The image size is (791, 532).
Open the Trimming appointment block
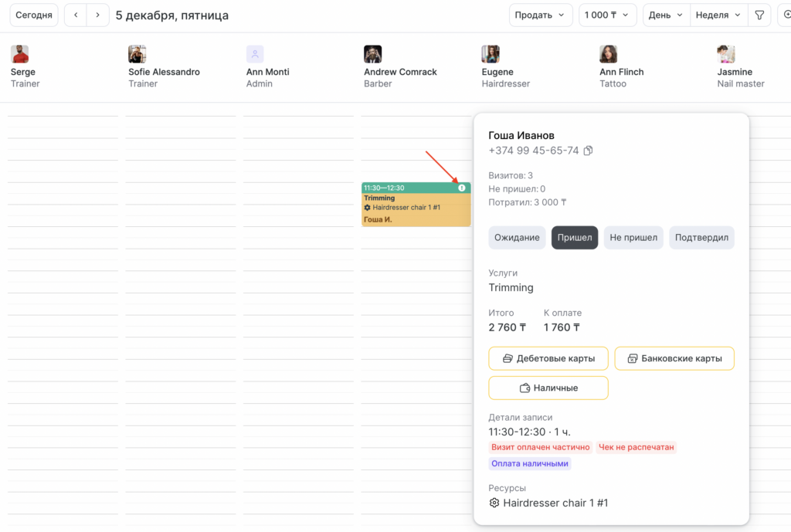pos(416,209)
